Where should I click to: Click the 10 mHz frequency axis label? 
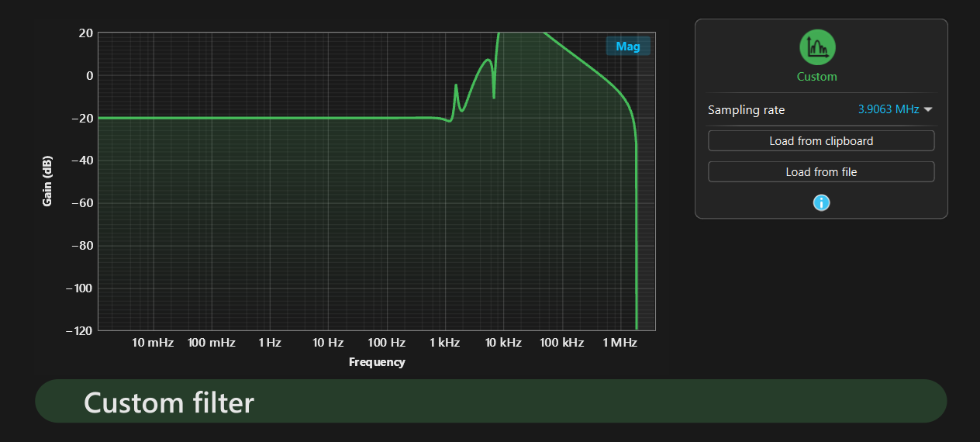point(153,343)
